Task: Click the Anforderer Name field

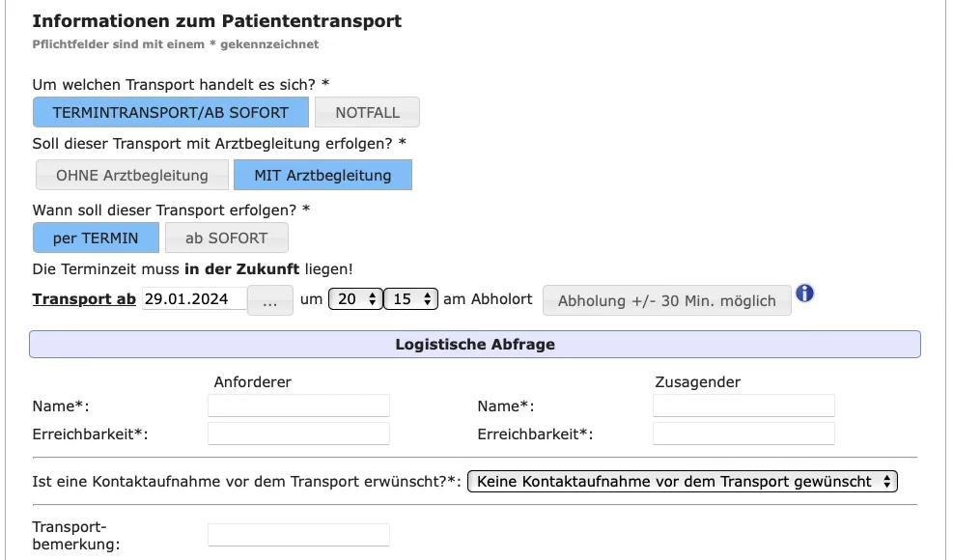Action: pyautogui.click(x=298, y=406)
